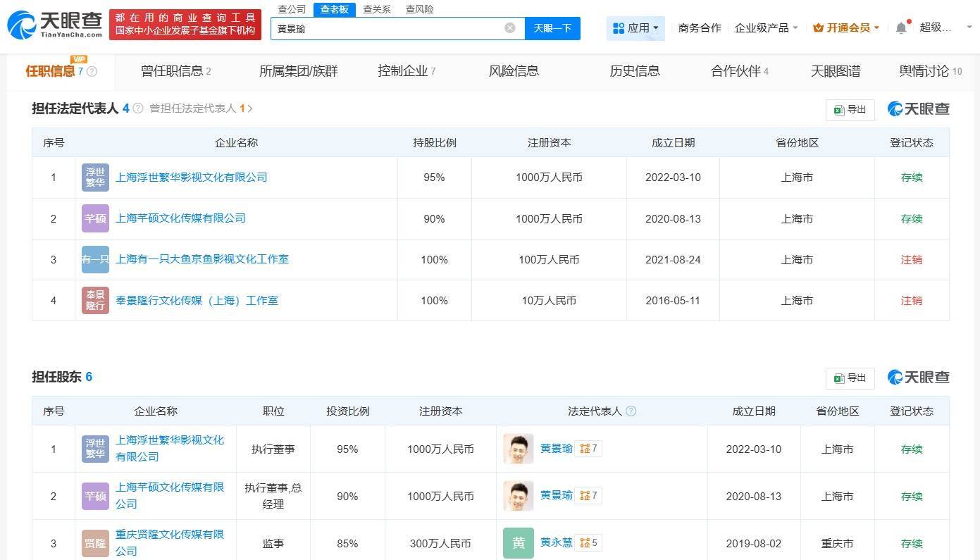980x560 pixels.
Task: Click the TianYanCha logo in the header
Action: 54,25
